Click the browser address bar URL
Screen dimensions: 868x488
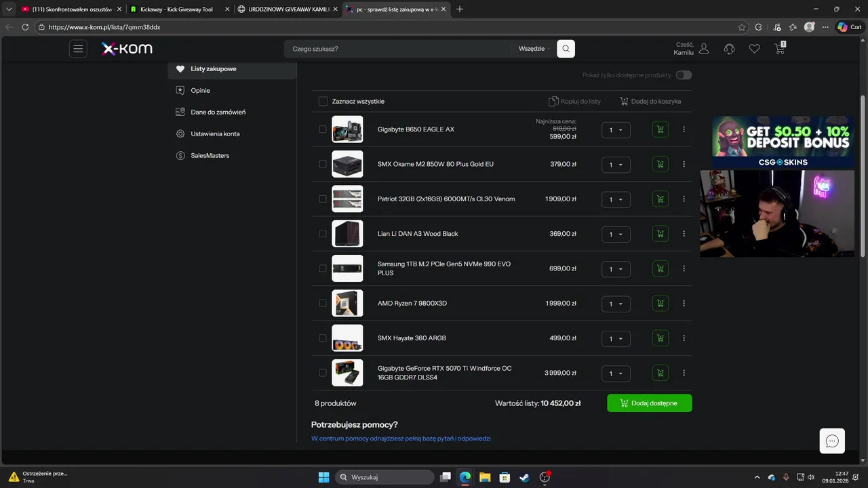click(x=104, y=27)
